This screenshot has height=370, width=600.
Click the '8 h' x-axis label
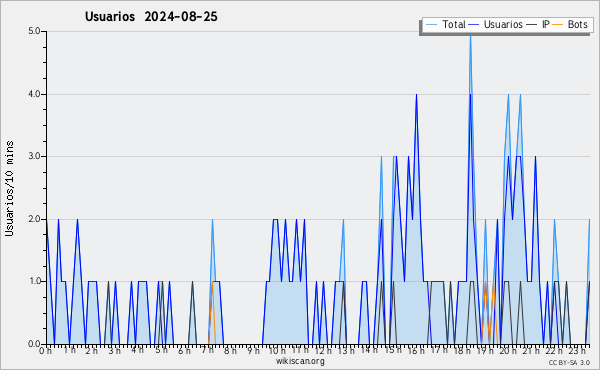(230, 351)
